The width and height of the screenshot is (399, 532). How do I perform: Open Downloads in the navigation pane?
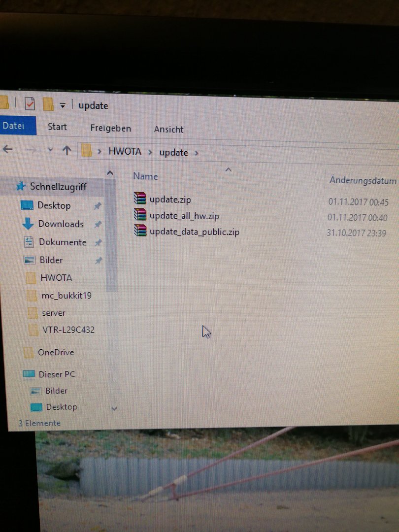click(61, 224)
